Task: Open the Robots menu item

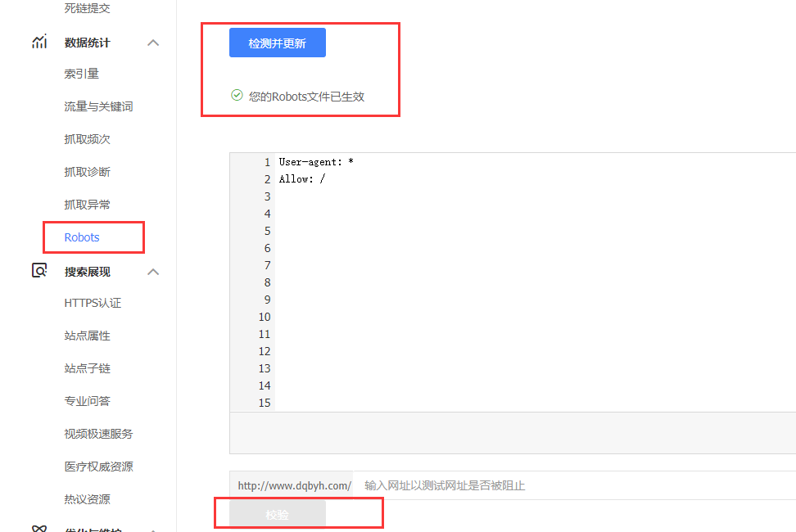Action: 82,237
